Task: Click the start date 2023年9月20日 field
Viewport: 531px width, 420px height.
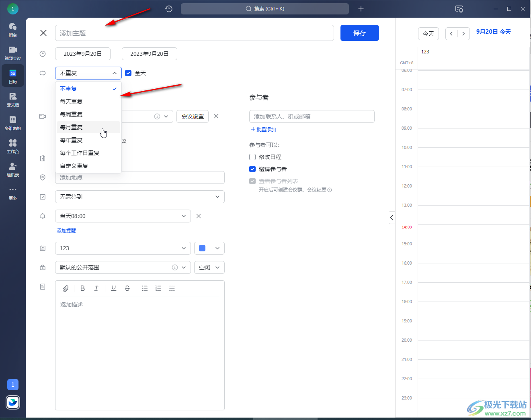Action: pyautogui.click(x=83, y=54)
